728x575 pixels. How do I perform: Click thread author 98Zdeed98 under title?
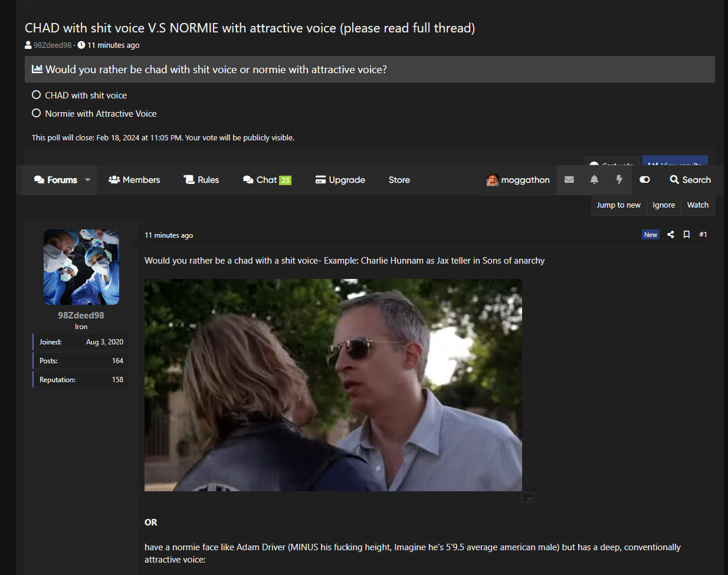[53, 45]
